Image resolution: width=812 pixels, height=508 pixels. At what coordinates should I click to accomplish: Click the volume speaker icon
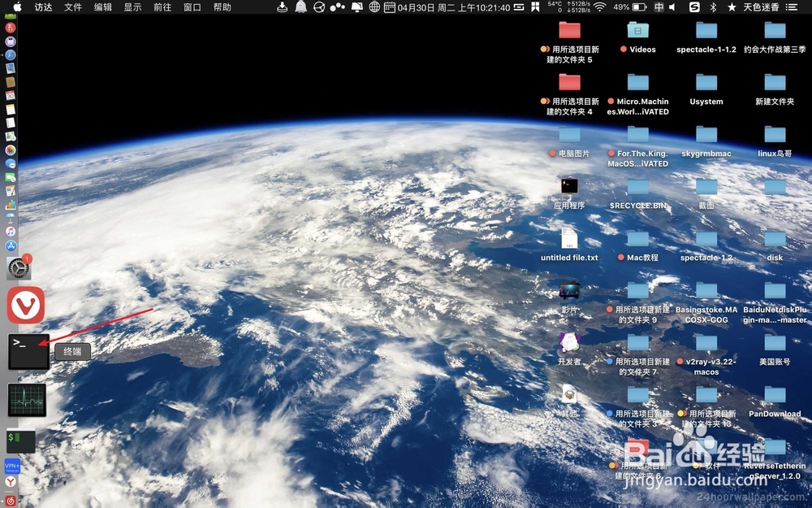672,7
